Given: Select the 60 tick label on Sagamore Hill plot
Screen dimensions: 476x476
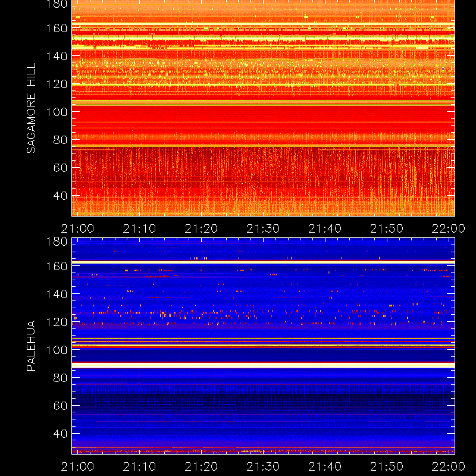Looking at the screenshot, I should [60, 168].
